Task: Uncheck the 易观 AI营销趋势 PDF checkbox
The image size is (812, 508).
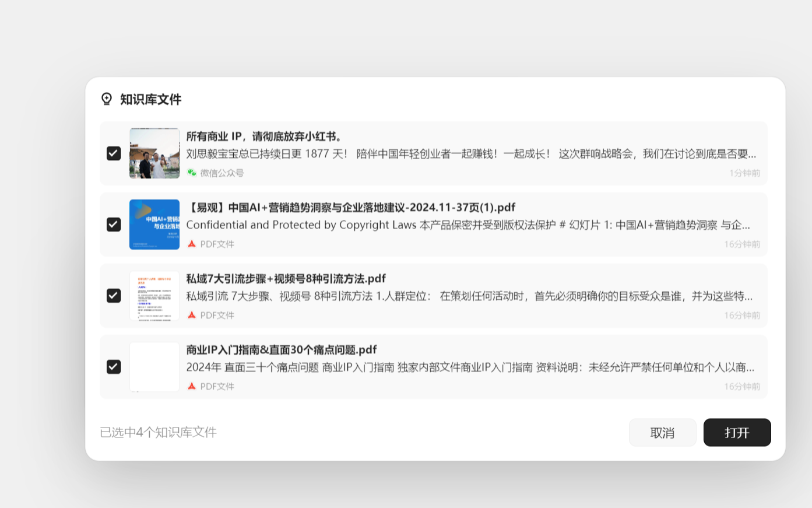Action: tap(114, 224)
